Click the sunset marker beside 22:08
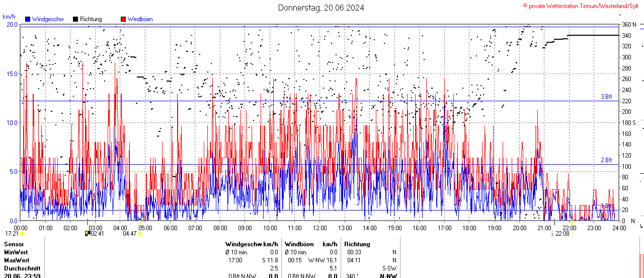The height and width of the screenshot is (278, 644). [573, 234]
